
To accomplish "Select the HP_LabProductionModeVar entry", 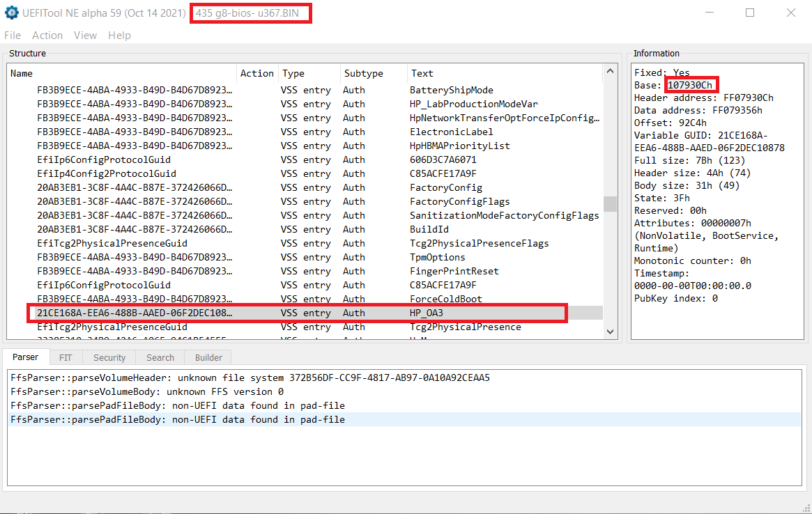I will [x=305, y=104].
